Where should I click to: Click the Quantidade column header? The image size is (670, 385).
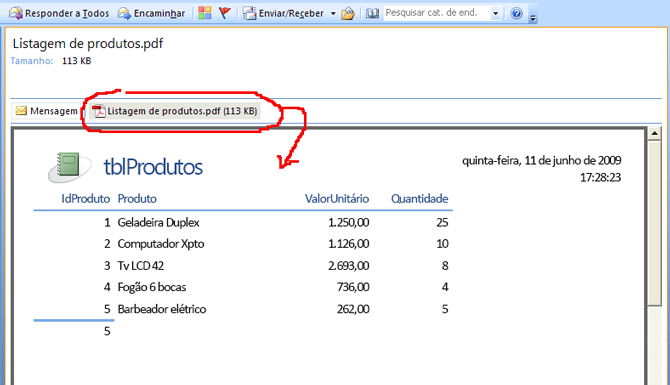[420, 199]
